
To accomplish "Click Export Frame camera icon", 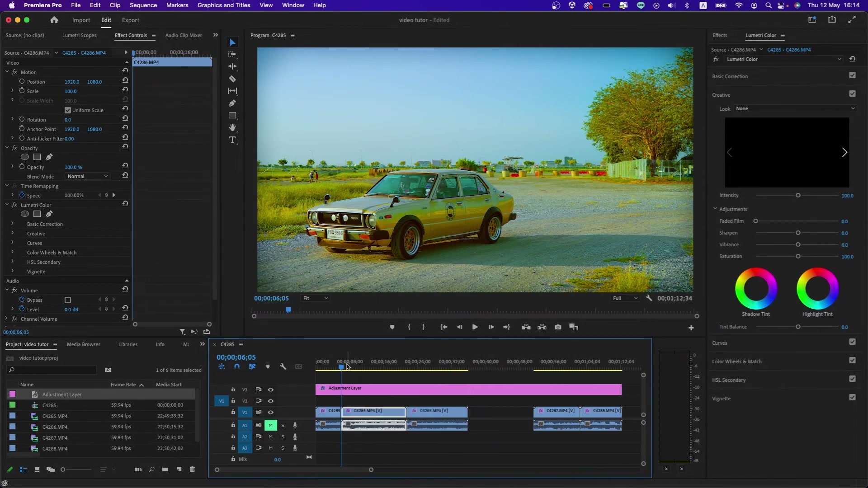I will [x=558, y=327].
